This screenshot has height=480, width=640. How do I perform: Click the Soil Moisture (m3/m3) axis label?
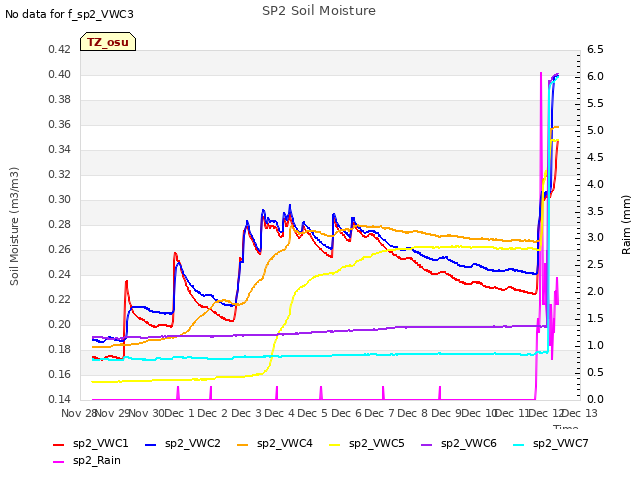point(14,226)
